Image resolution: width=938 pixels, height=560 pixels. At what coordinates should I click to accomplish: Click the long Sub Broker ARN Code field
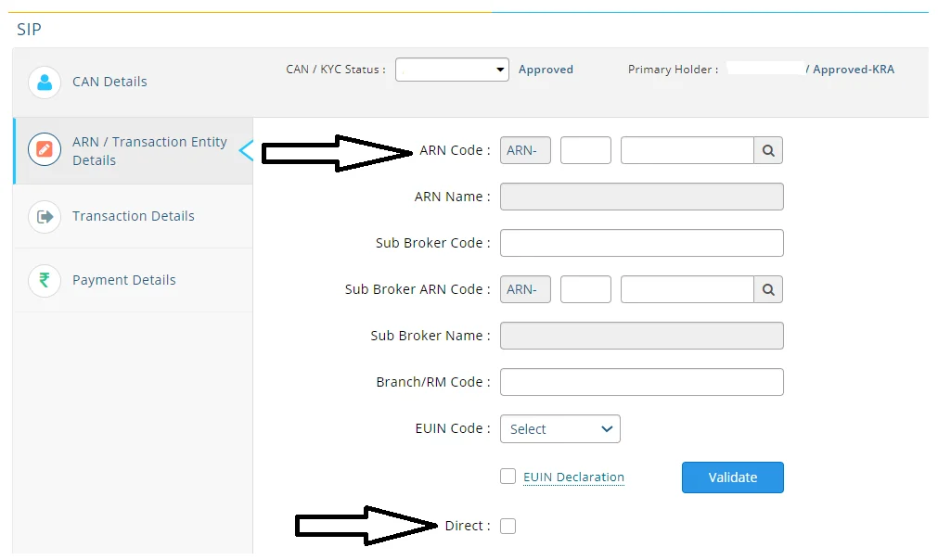687,289
